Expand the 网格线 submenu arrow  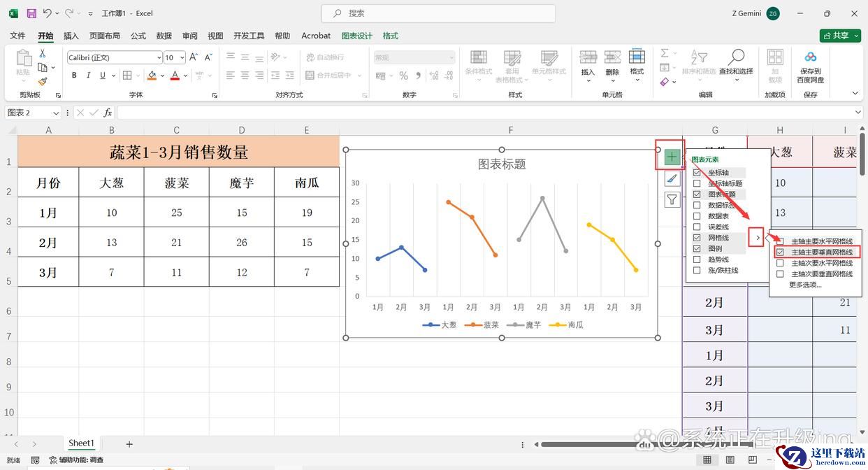(x=758, y=238)
